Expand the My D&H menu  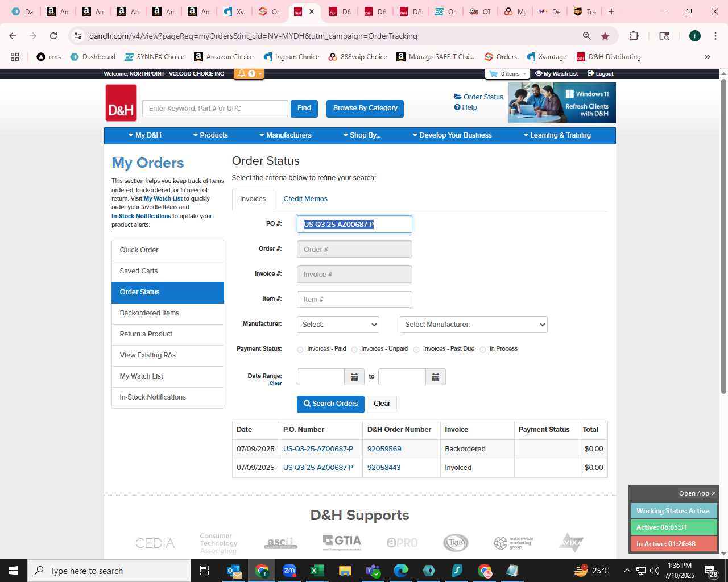(145, 135)
